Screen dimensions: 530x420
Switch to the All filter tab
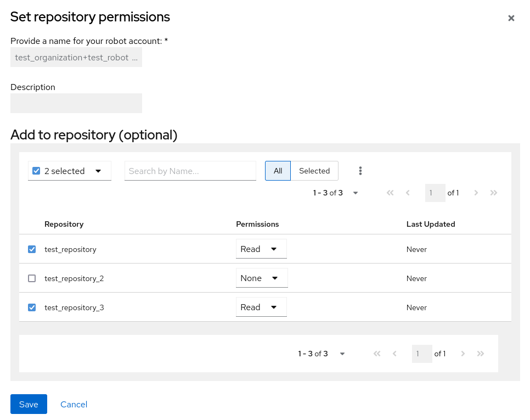[x=278, y=171]
